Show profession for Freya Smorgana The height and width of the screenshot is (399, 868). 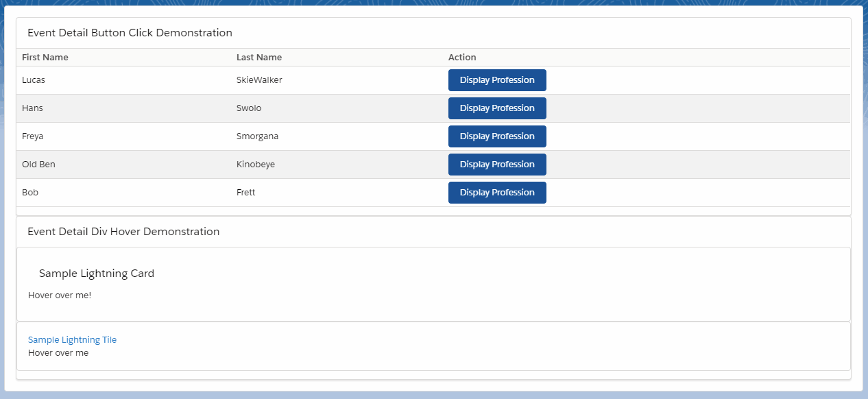[497, 136]
